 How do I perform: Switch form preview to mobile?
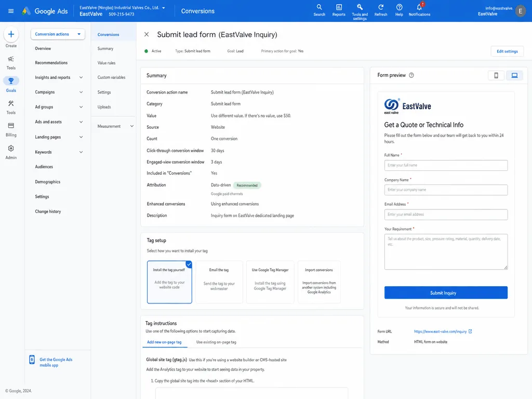496,75
